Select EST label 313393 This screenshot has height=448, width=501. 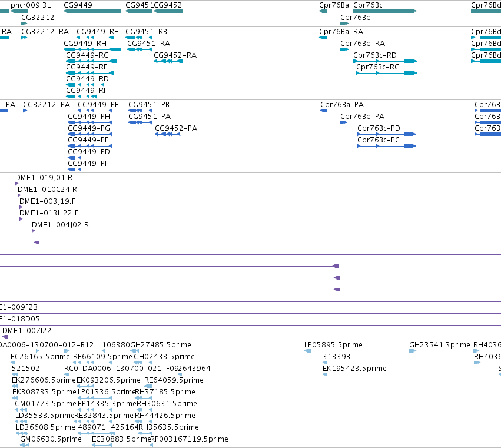[336, 357]
